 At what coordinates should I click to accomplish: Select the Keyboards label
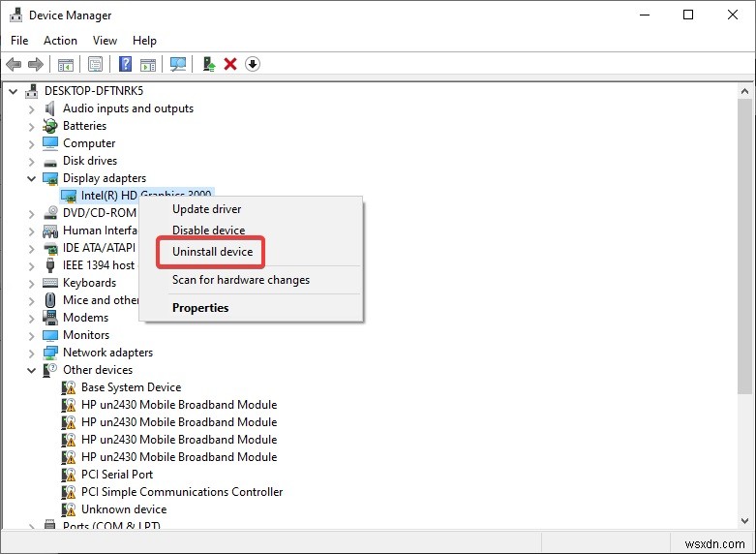click(90, 283)
